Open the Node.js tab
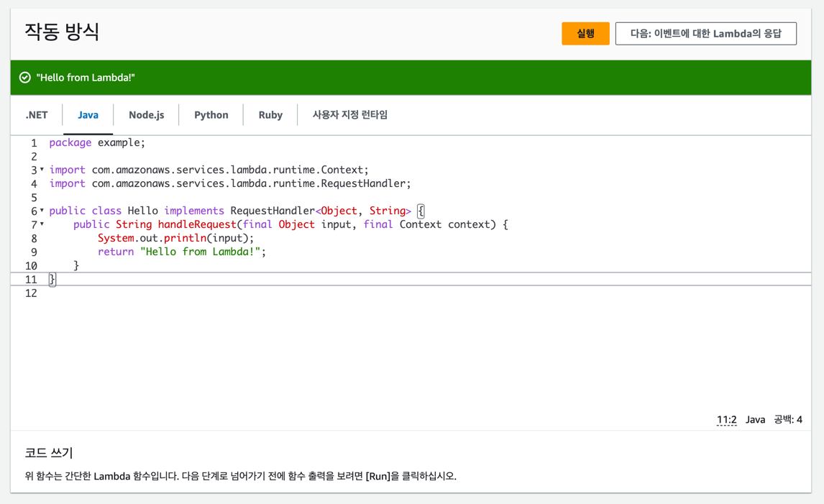Screen dimensions: 824x504 [x=146, y=114]
